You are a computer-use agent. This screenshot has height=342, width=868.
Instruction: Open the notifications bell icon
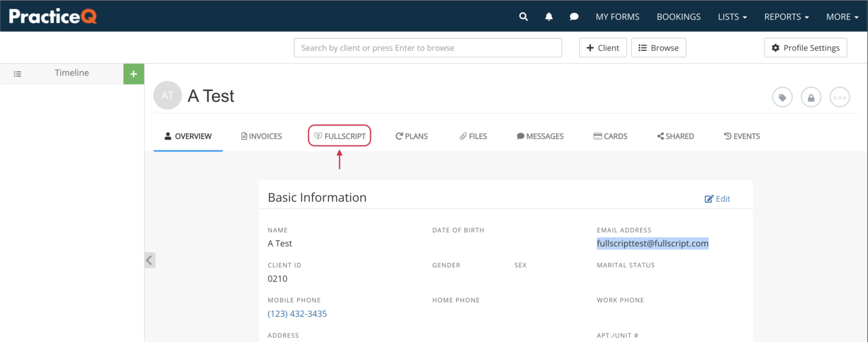tap(548, 16)
